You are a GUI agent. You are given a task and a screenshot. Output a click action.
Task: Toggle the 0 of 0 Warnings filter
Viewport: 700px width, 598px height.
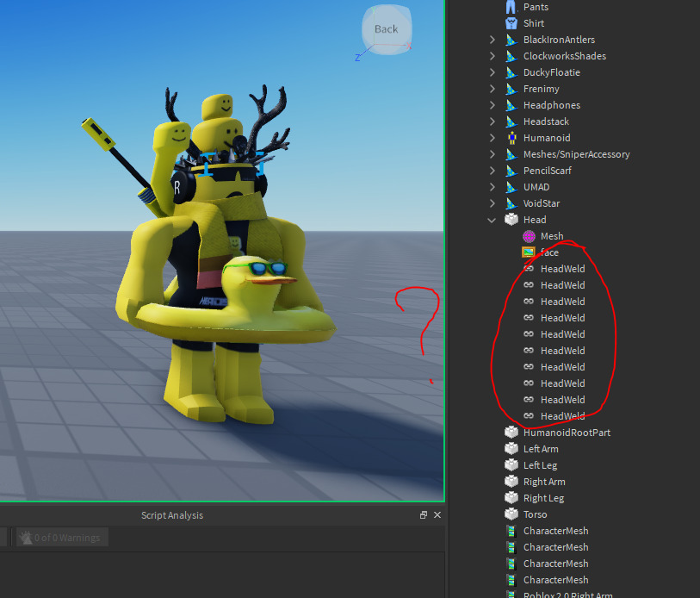pyautogui.click(x=63, y=537)
